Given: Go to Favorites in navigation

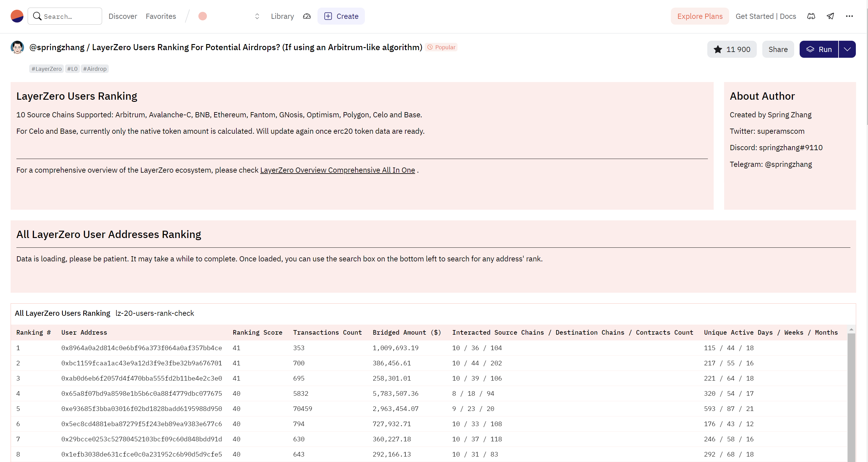Looking at the screenshot, I should pos(161,16).
